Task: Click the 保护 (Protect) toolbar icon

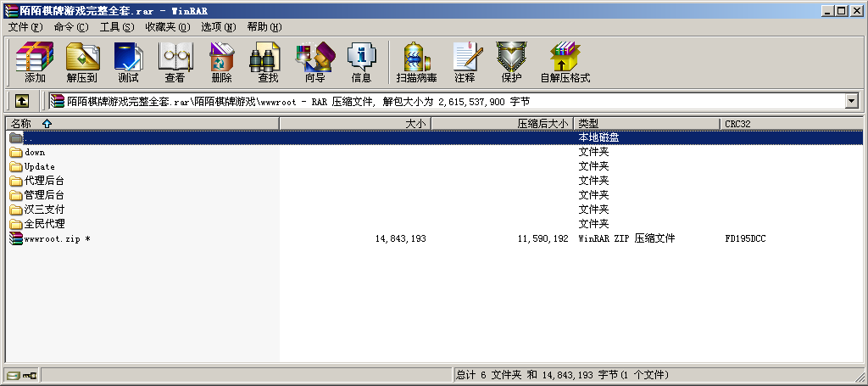Action: pyautogui.click(x=511, y=63)
